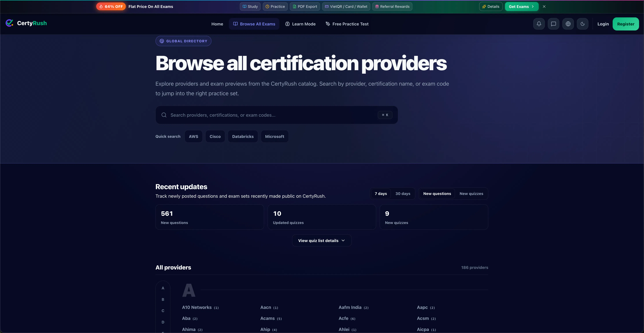Open Ahima provider
The height and width of the screenshot is (333, 644).
click(192, 330)
